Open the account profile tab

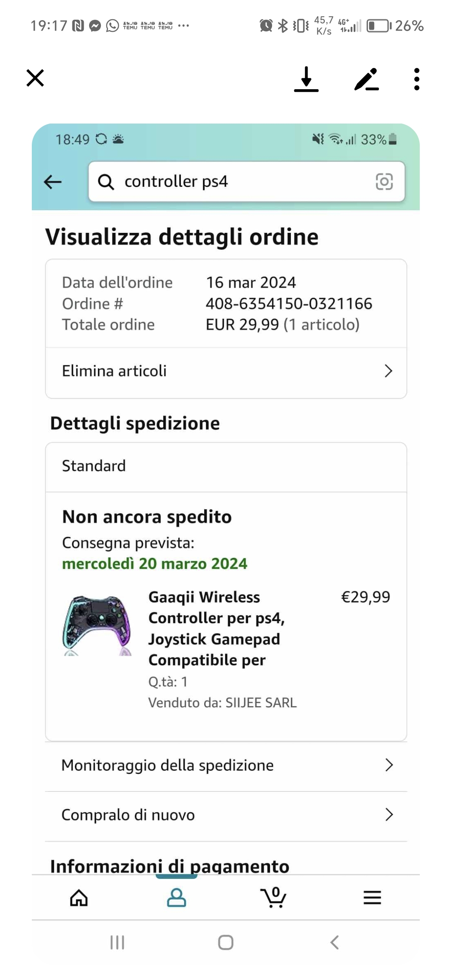(177, 897)
